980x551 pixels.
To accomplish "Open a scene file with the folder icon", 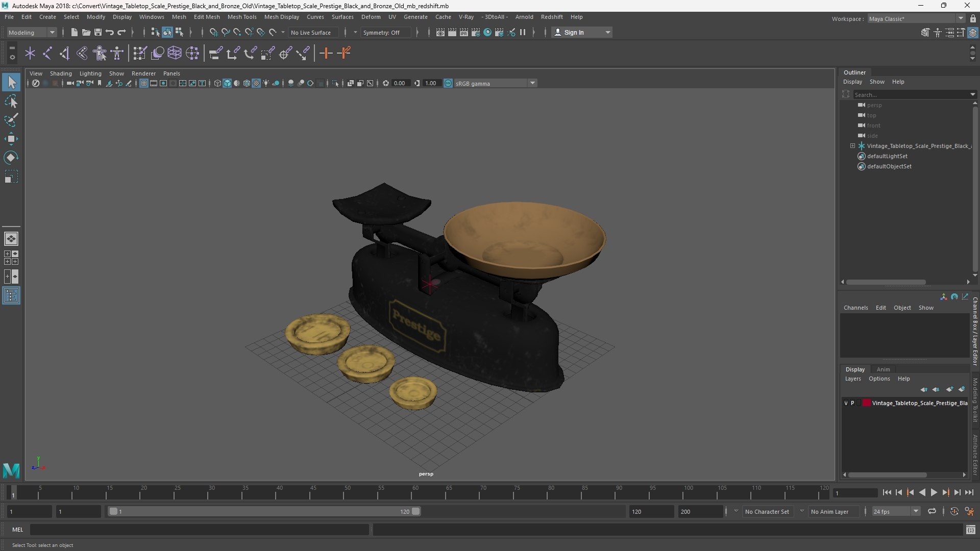I will coord(86,32).
